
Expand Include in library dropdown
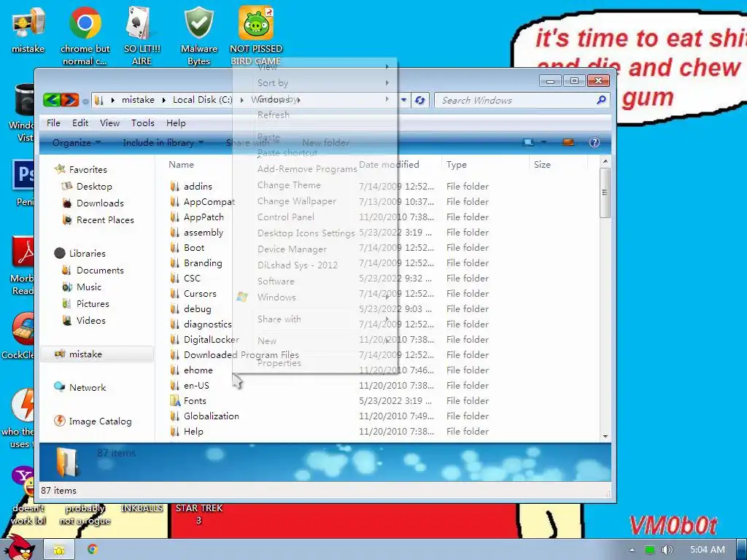(163, 142)
